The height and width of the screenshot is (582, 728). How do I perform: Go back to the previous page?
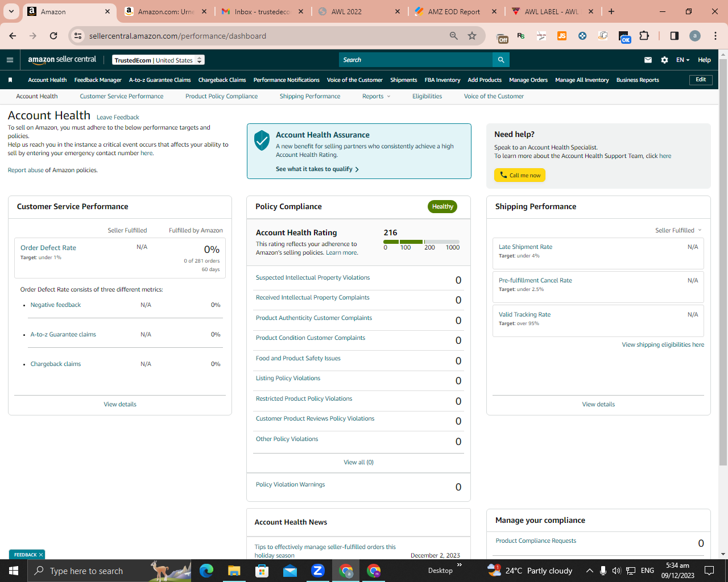[x=13, y=36]
